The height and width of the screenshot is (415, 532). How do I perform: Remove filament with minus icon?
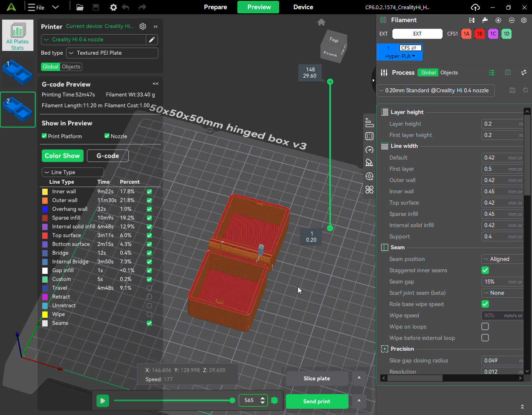(512, 20)
